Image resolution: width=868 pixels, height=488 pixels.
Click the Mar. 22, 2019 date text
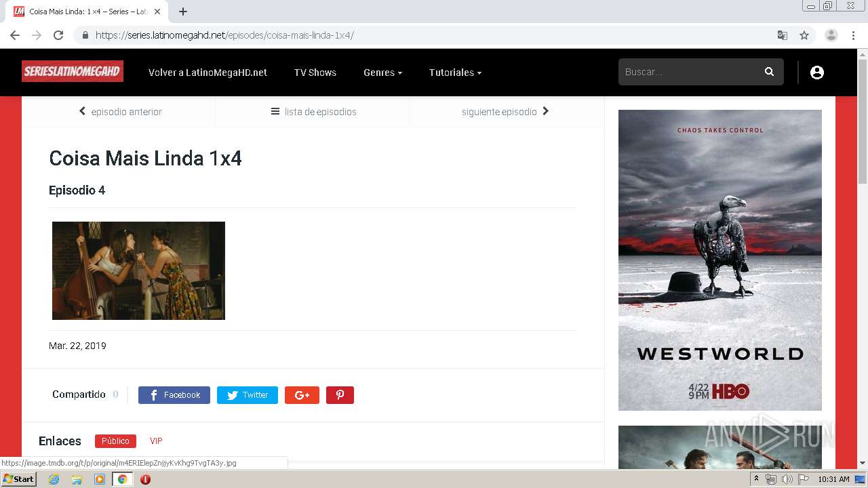77,346
